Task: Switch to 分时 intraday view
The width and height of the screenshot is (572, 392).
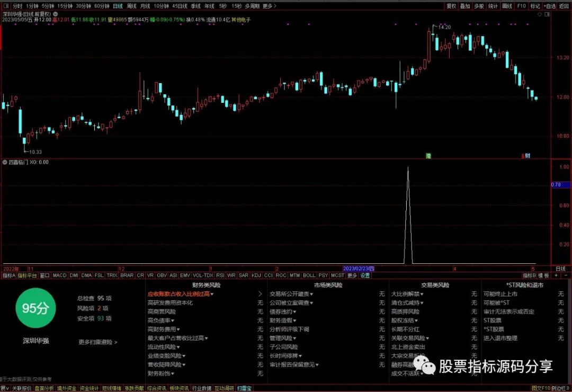Action: point(17,6)
